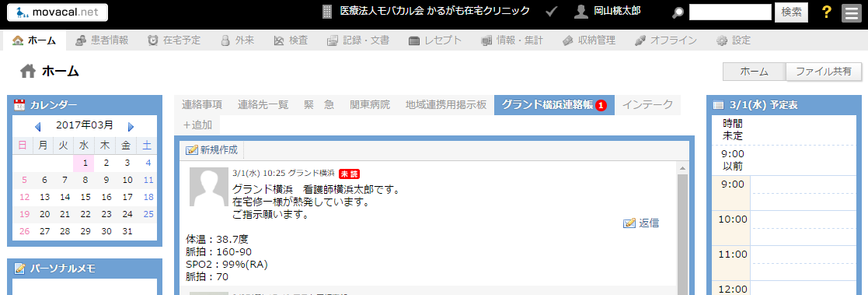
Task: Switch to the インテーク tab
Action: tap(647, 105)
